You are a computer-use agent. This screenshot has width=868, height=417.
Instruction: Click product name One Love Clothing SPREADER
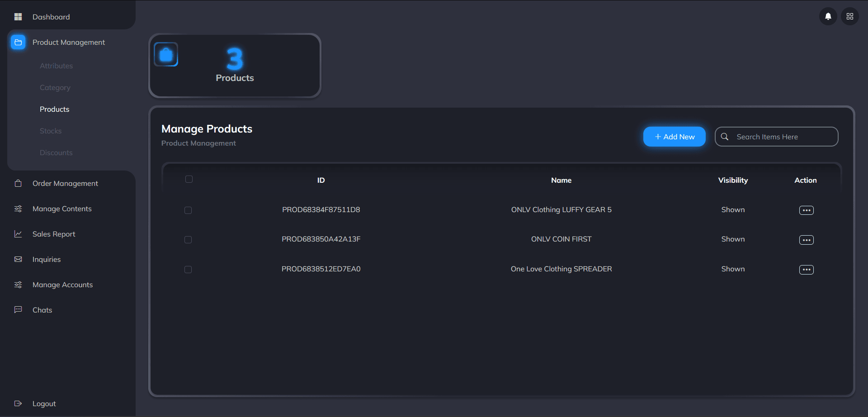coord(561,269)
